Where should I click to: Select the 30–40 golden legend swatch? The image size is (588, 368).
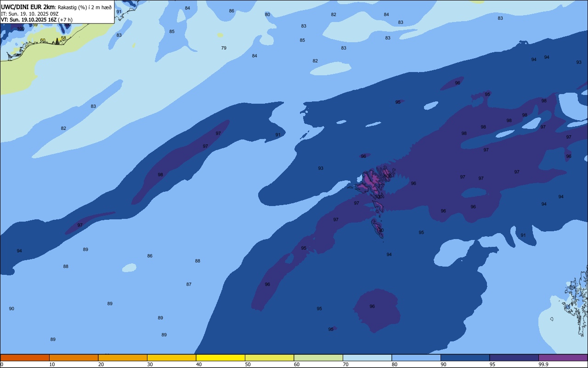171,357
